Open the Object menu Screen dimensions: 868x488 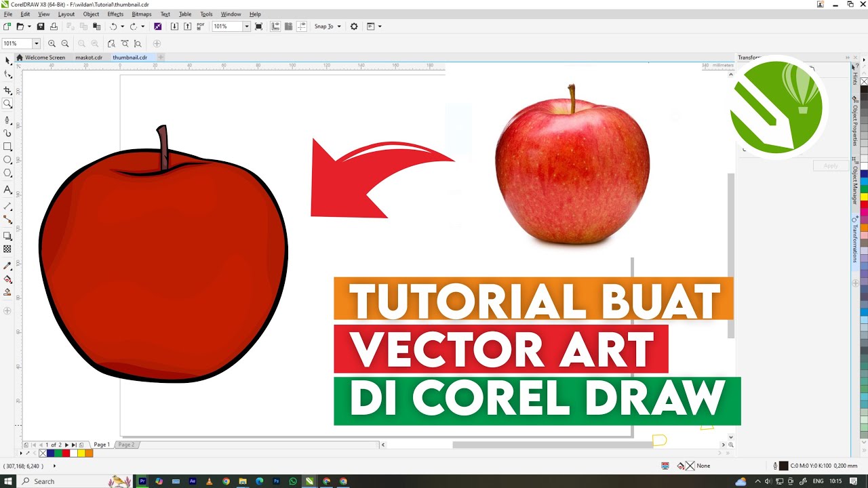pos(91,14)
